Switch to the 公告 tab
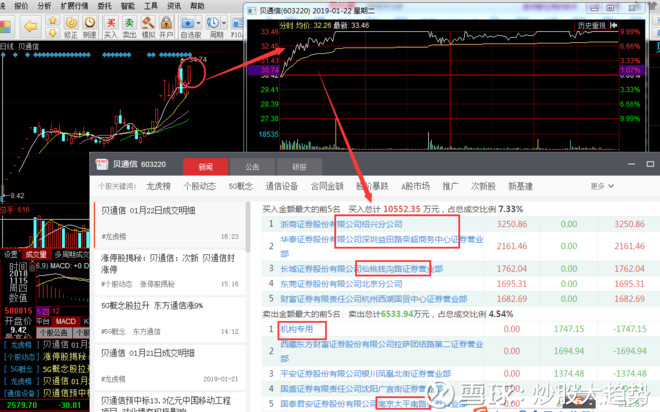Viewport: 660px width, 412px height. tap(252, 167)
